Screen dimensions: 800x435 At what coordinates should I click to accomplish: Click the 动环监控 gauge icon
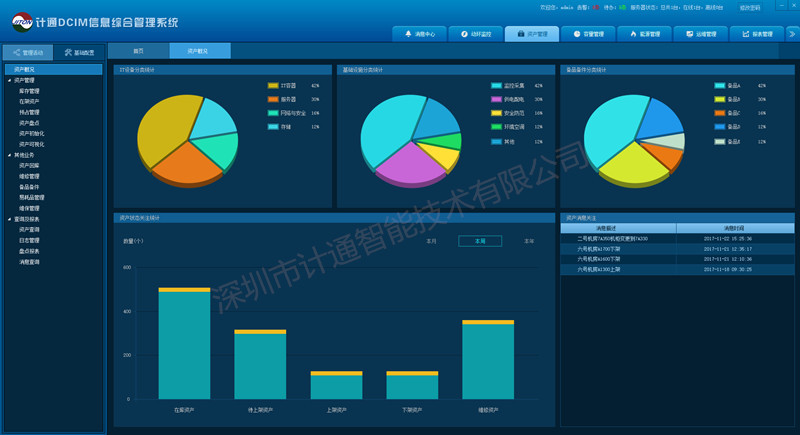[x=463, y=34]
